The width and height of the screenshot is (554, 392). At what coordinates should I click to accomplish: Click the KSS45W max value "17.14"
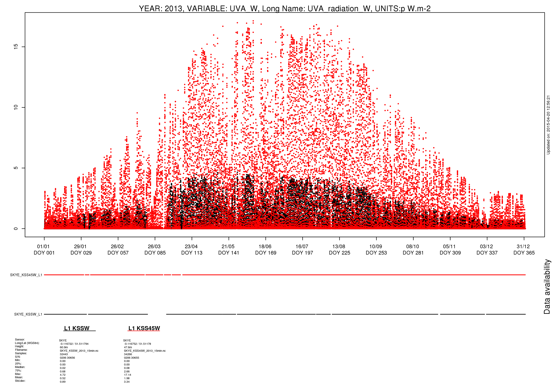(128, 375)
